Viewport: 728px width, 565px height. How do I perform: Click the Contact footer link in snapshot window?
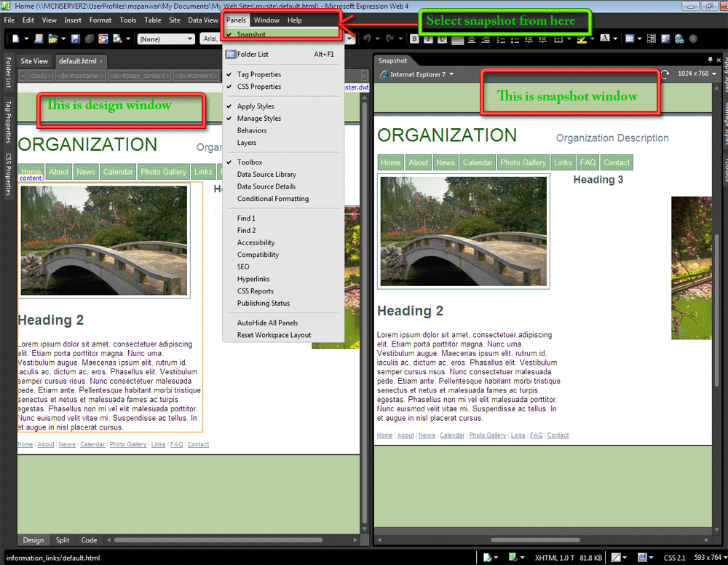(558, 435)
